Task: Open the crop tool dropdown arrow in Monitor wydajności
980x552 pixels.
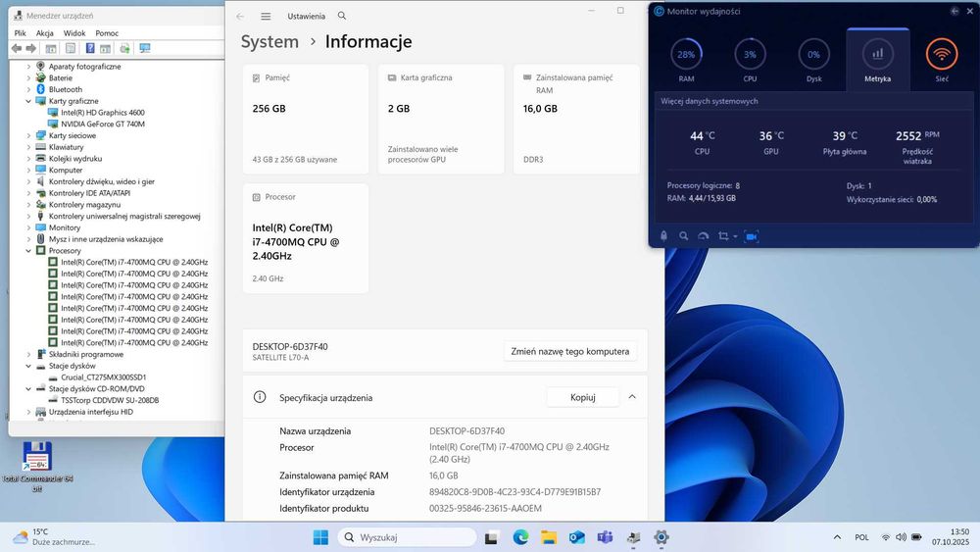Action: pyautogui.click(x=735, y=236)
